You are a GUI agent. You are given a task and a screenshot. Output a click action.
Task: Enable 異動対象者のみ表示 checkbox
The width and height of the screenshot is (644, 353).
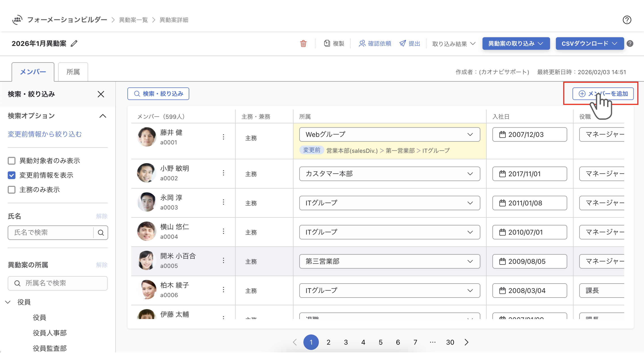[11, 161]
